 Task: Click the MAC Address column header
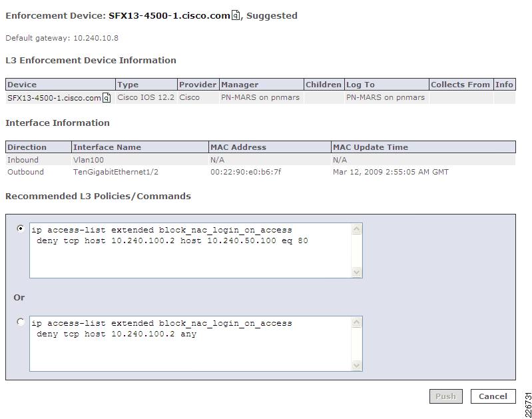click(x=270, y=147)
